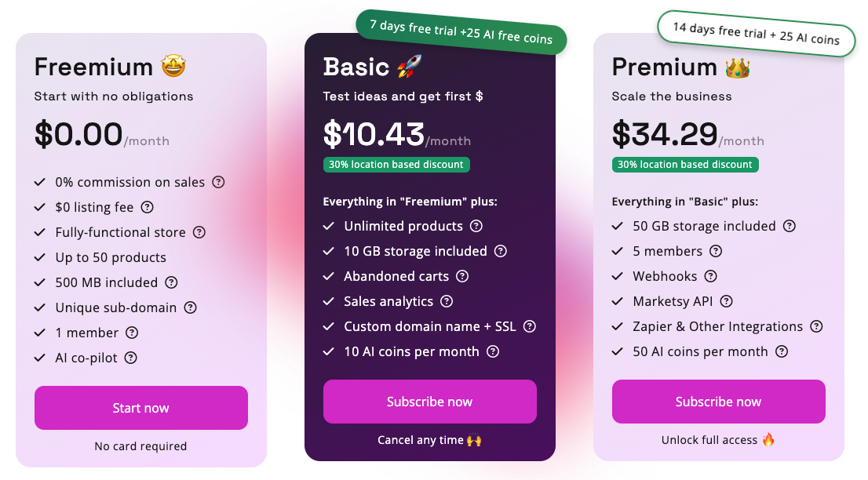Image resolution: width=868 pixels, height=480 pixels.
Task: Select the 14 days free trial badge
Action: point(756,34)
